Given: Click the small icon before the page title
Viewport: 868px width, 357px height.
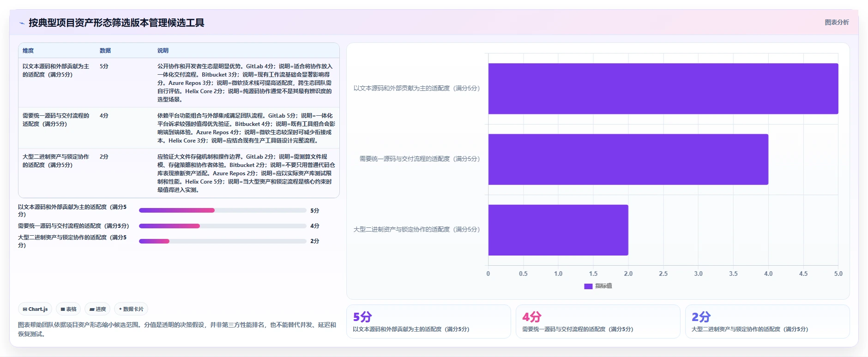Looking at the screenshot, I should [x=22, y=23].
